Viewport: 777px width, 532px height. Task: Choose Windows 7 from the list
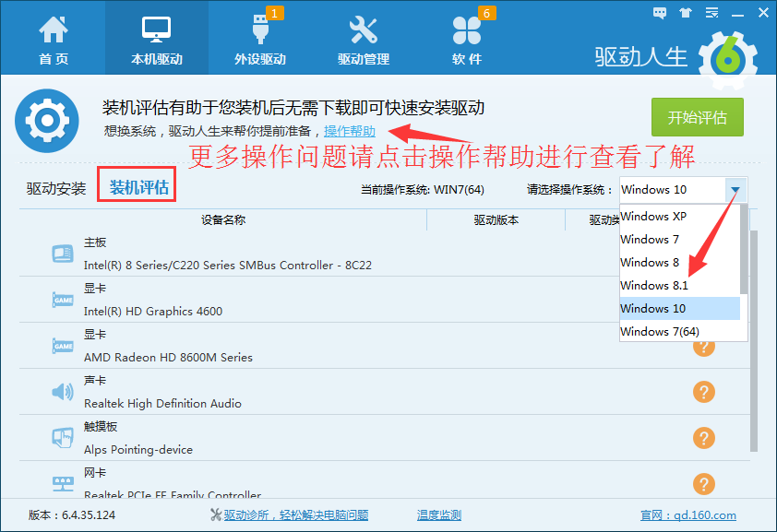679,240
